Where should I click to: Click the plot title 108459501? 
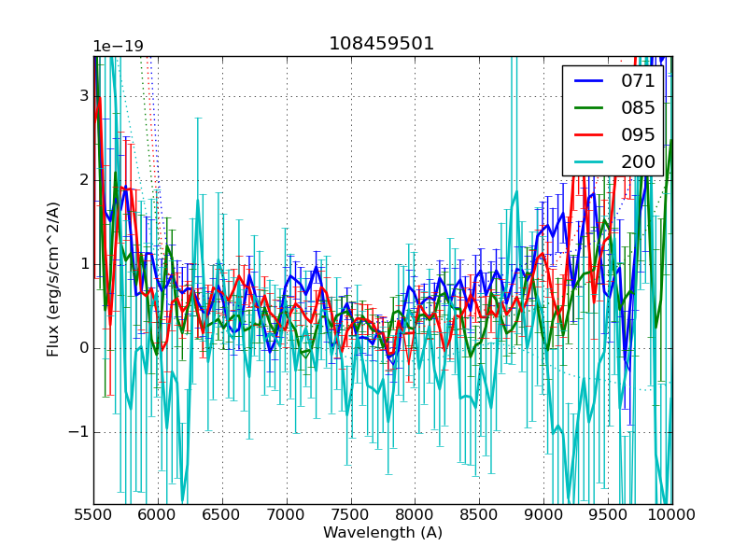point(382,44)
